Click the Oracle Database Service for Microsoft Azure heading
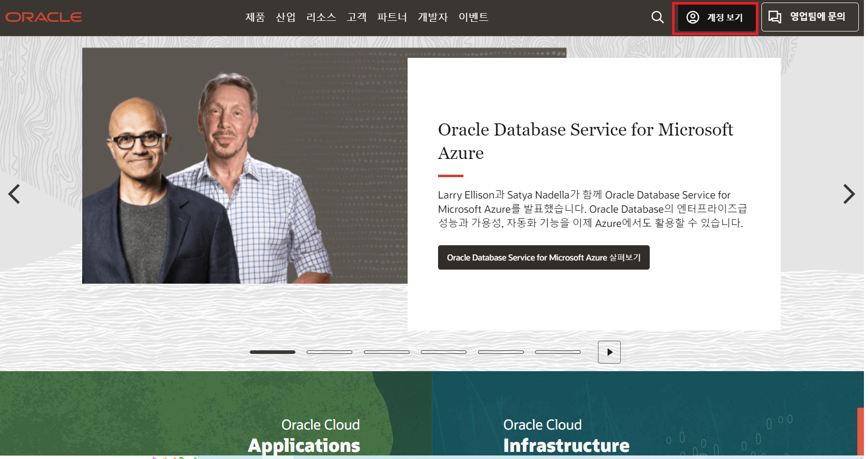The width and height of the screenshot is (868, 459). pyautogui.click(x=585, y=141)
